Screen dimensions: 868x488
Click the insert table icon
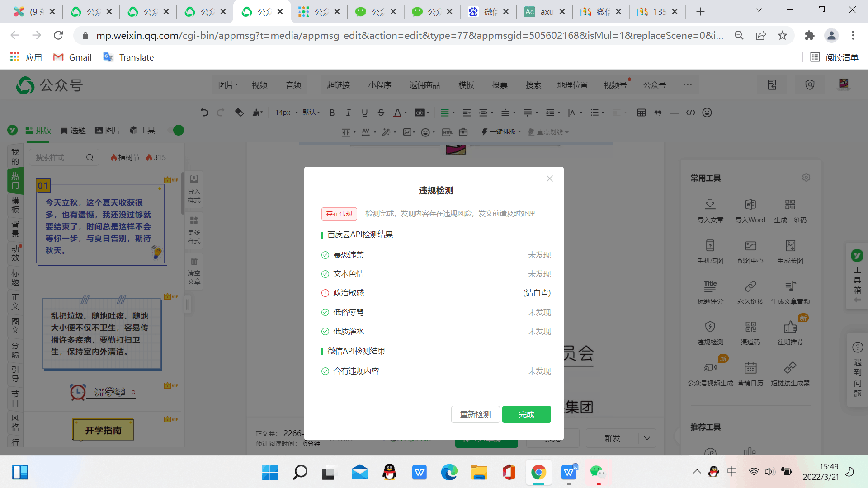[x=641, y=113]
